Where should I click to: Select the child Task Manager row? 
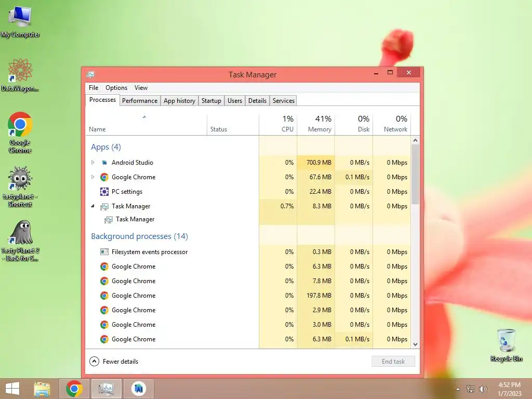248,220
